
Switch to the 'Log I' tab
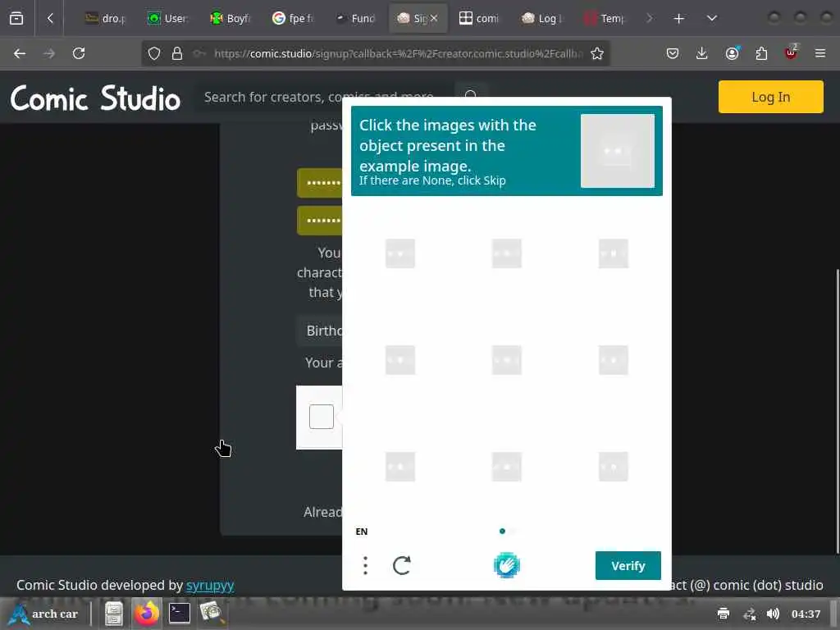click(x=541, y=18)
